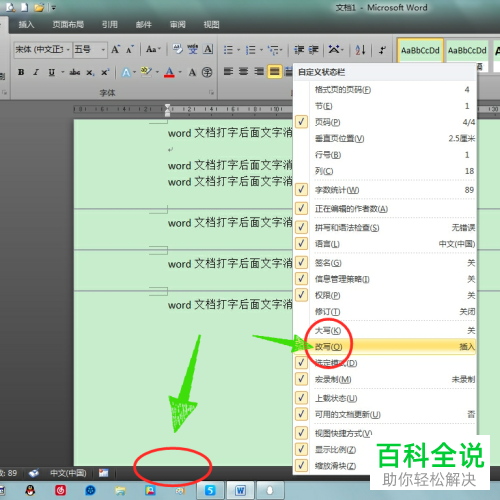
Task: Click the proofing icon in status bar
Action: 34,473
